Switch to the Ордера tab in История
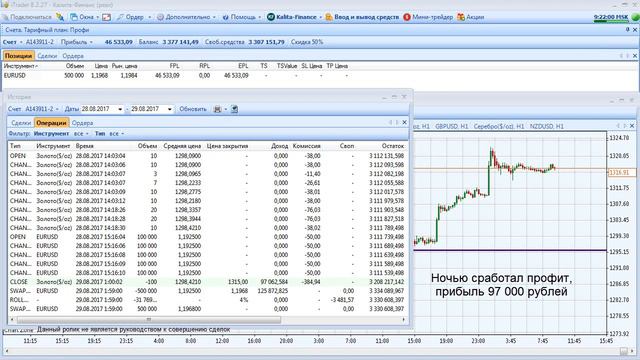This screenshot has height=360, width=640. pos(82,123)
